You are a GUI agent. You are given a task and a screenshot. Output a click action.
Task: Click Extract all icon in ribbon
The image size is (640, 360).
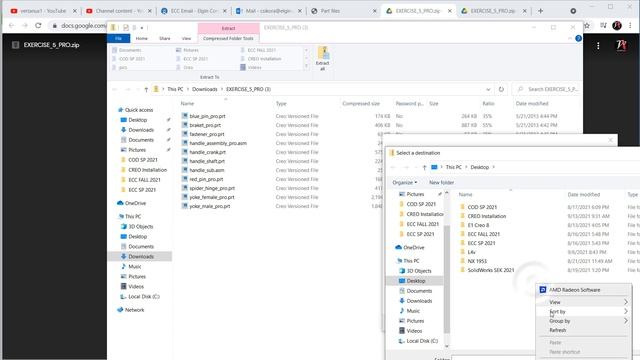pos(322,58)
